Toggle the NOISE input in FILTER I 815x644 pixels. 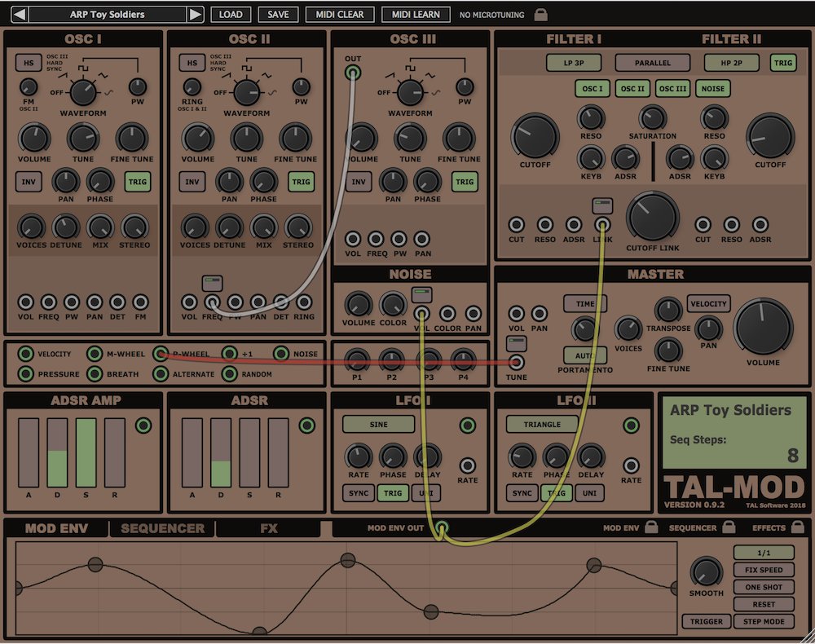713,88
